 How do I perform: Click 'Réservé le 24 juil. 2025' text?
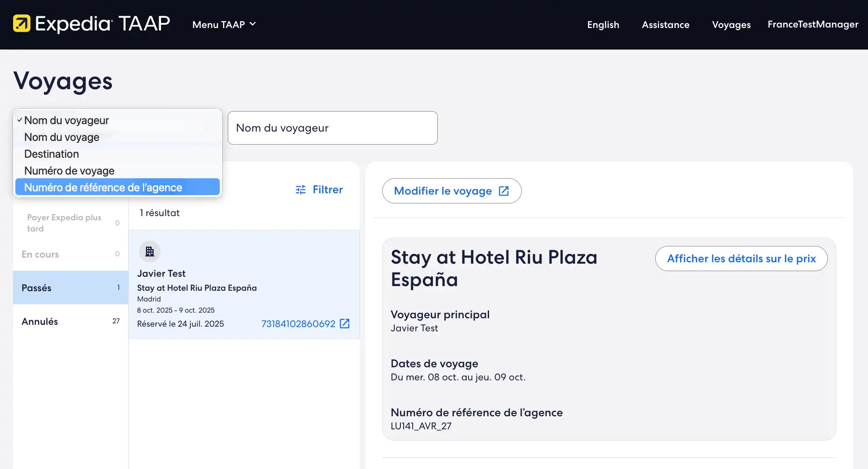click(x=181, y=324)
